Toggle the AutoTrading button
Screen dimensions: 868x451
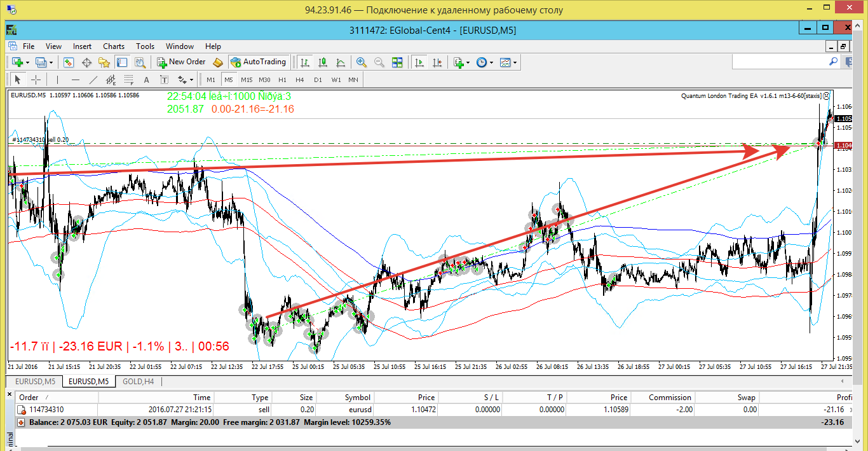(x=259, y=62)
